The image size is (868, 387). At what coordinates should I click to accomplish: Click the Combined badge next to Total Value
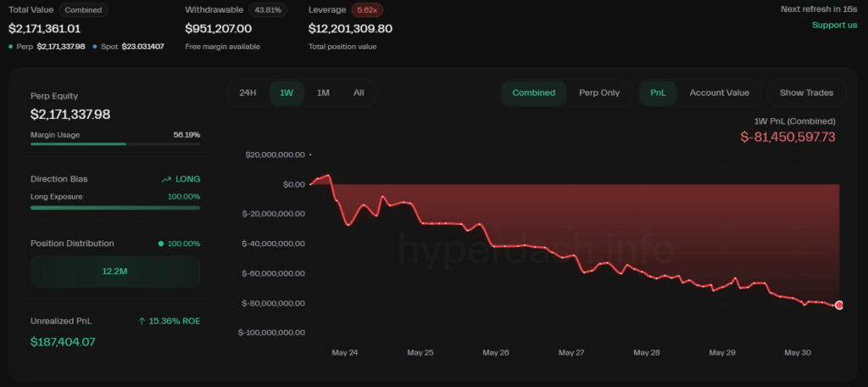pos(83,10)
